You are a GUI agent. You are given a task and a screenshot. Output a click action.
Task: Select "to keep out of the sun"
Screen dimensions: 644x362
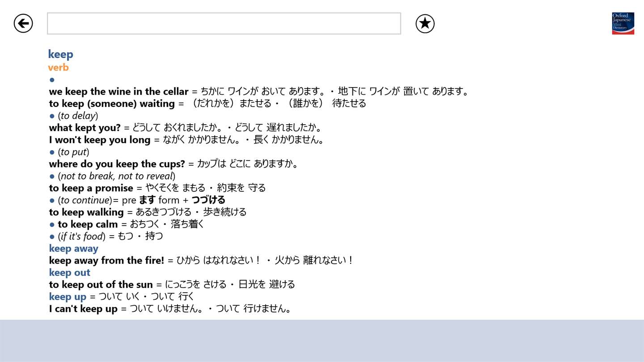101,285
